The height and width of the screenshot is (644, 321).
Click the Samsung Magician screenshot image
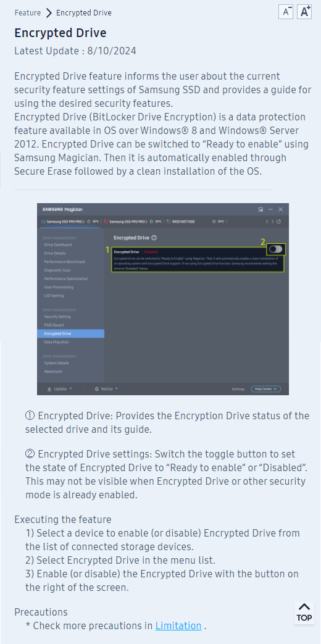point(163,299)
